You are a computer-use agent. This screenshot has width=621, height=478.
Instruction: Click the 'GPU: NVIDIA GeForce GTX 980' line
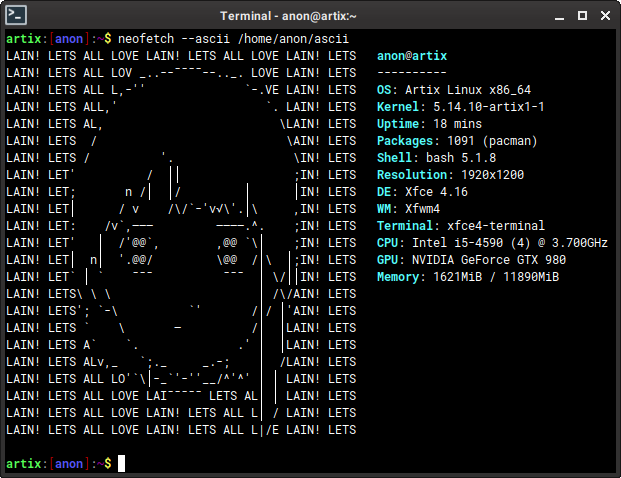pyautogui.click(x=471, y=260)
